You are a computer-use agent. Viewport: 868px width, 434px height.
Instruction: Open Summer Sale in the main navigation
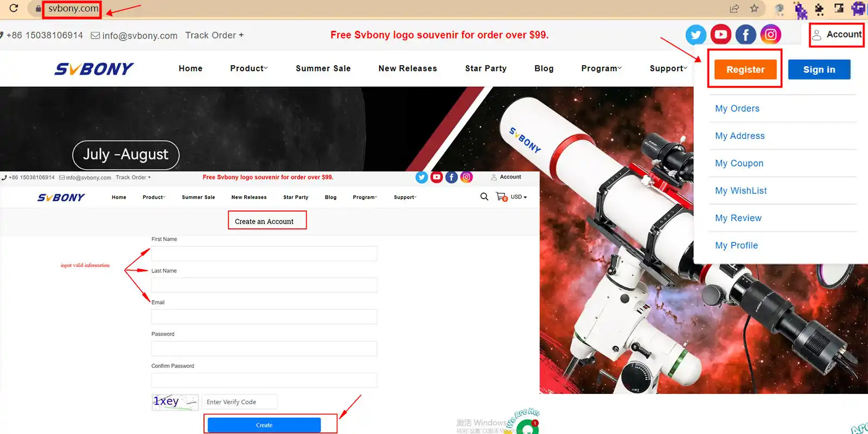pyautogui.click(x=323, y=68)
